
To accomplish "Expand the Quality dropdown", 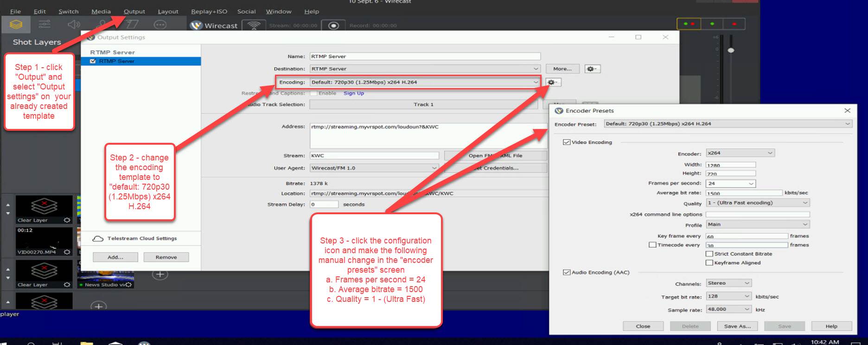I will tap(758, 203).
